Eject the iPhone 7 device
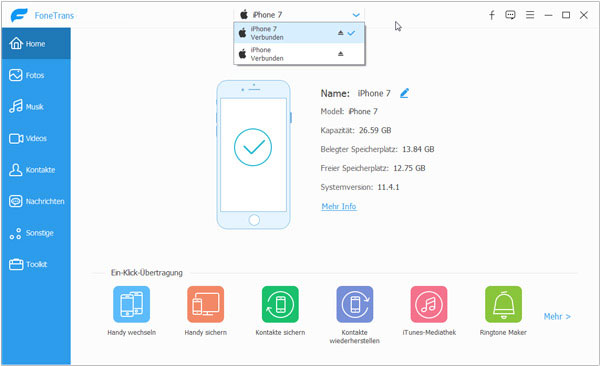The image size is (600, 366). (x=341, y=33)
